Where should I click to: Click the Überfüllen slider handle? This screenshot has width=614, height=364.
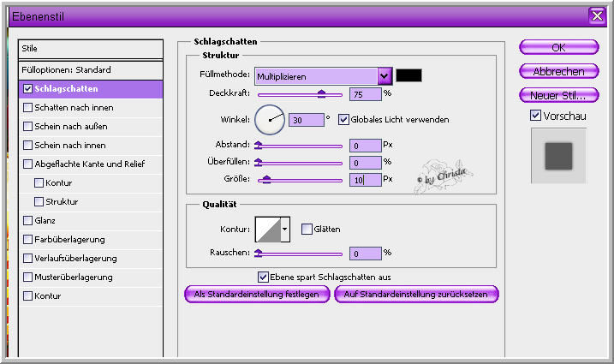click(259, 162)
